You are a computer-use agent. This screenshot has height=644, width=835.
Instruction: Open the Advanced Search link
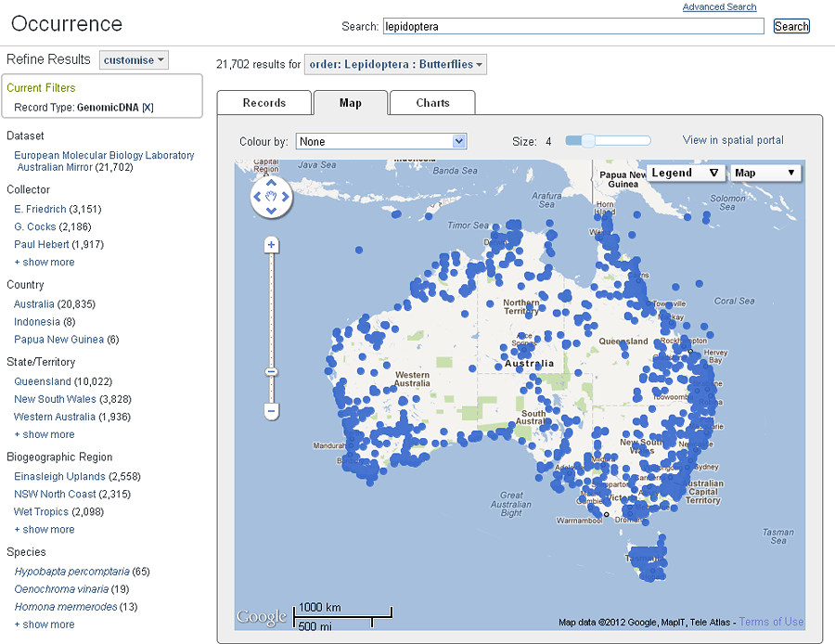719,7
